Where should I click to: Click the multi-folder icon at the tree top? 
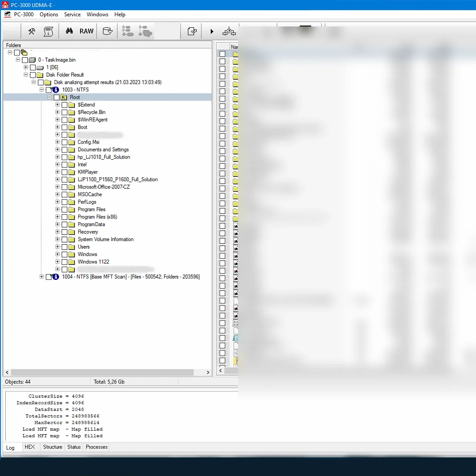tap(24, 52)
